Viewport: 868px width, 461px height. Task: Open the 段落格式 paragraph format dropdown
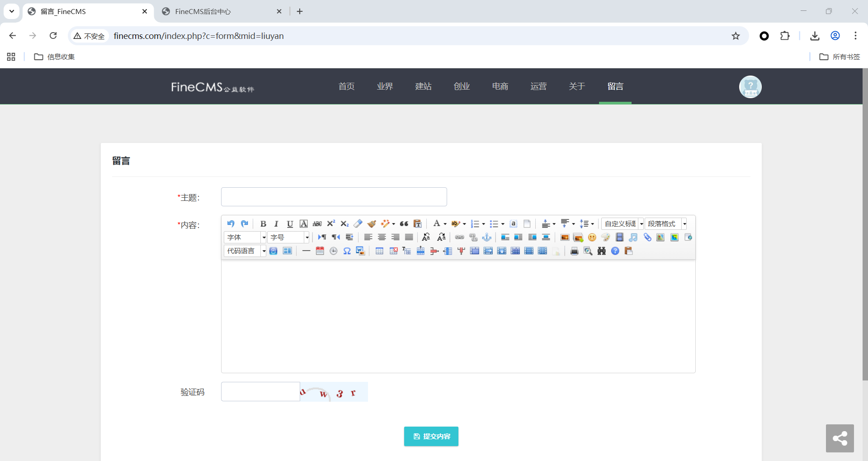point(666,223)
